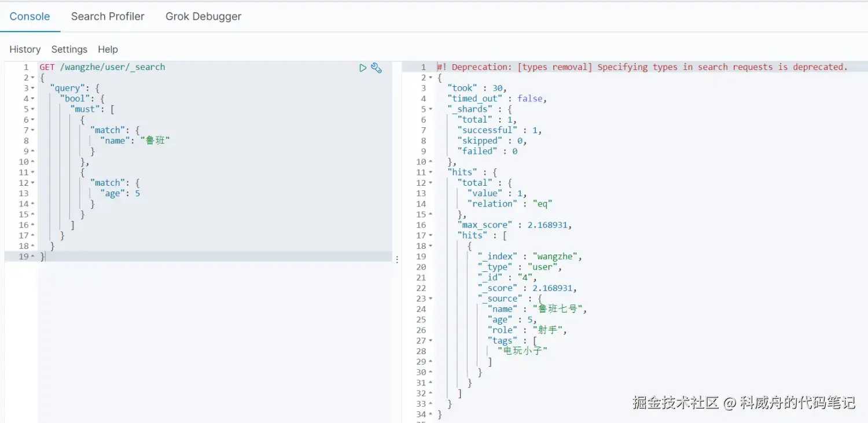Screen dimensions: 868x423
Task: Open the History panel
Action: 25,49
